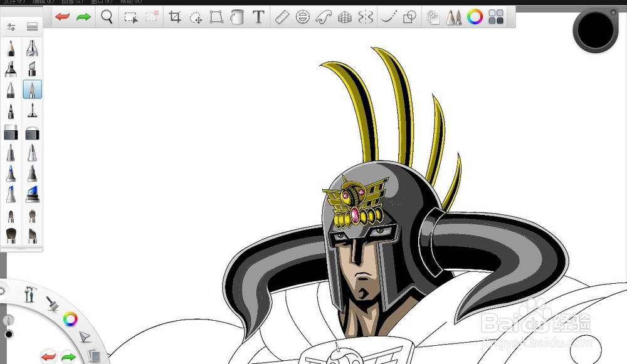
Task: Select the Text tool
Action: tap(259, 17)
